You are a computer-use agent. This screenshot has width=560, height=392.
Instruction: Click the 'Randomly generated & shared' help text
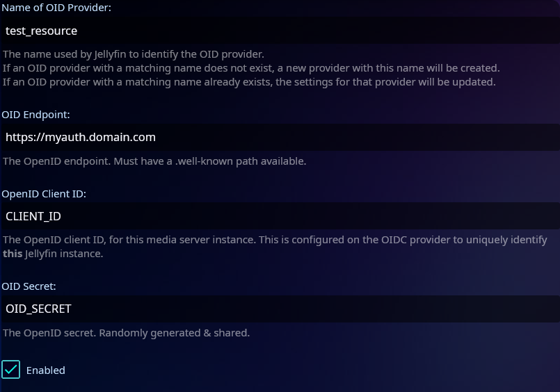[x=126, y=333]
